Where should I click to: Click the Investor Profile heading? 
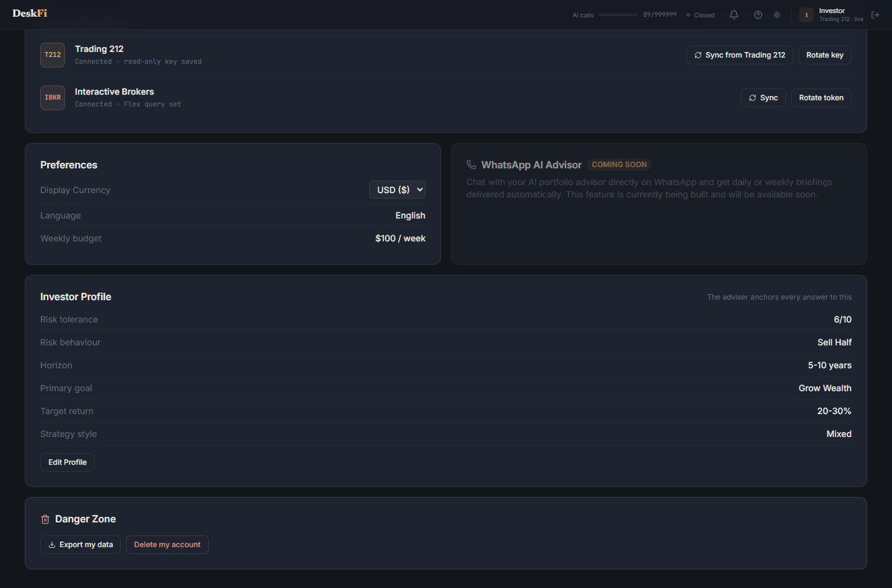point(76,297)
